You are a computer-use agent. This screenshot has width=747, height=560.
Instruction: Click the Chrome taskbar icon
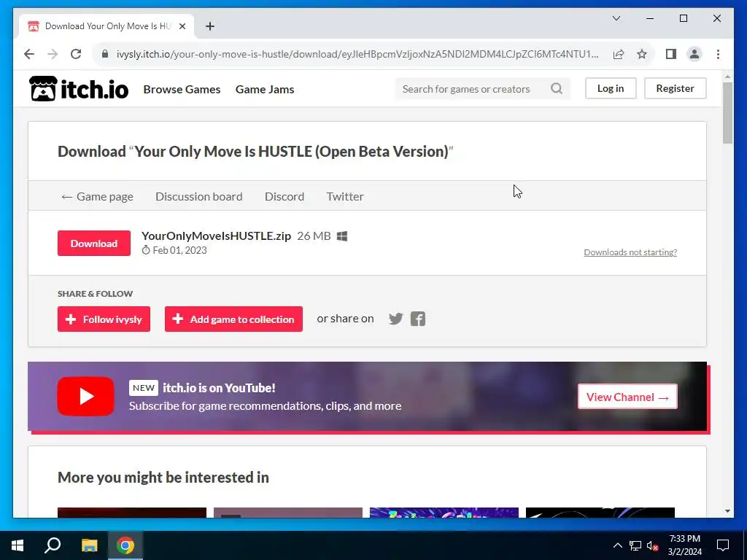click(x=125, y=545)
